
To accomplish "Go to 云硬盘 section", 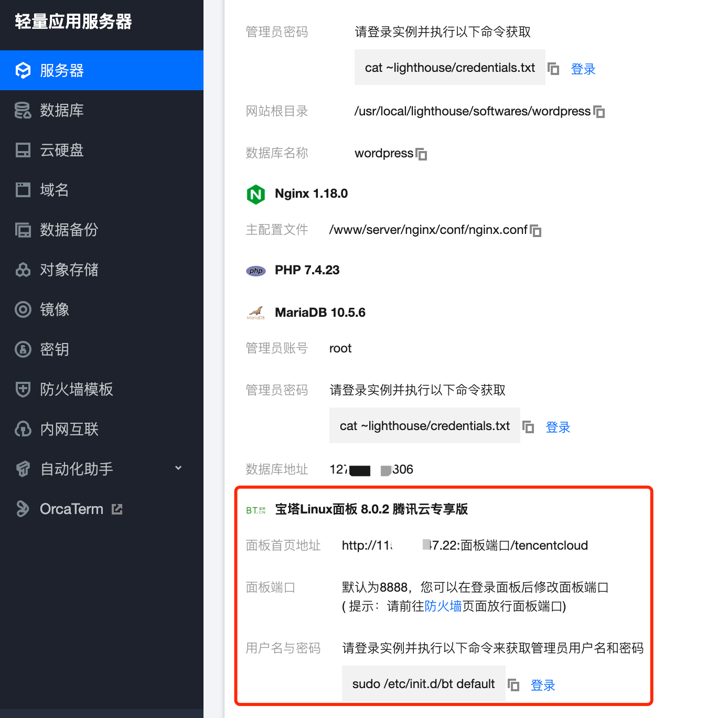I will pyautogui.click(x=102, y=150).
